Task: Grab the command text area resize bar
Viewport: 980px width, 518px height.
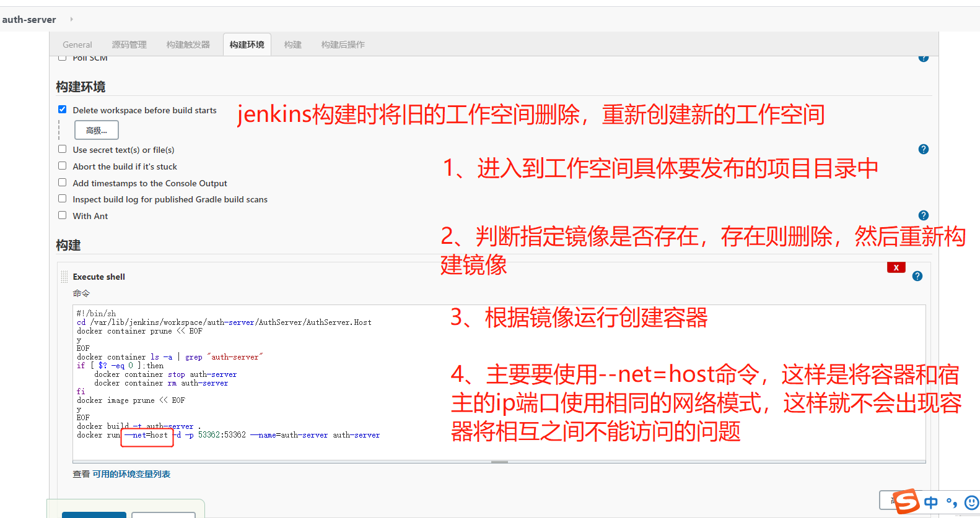Action: [499, 462]
